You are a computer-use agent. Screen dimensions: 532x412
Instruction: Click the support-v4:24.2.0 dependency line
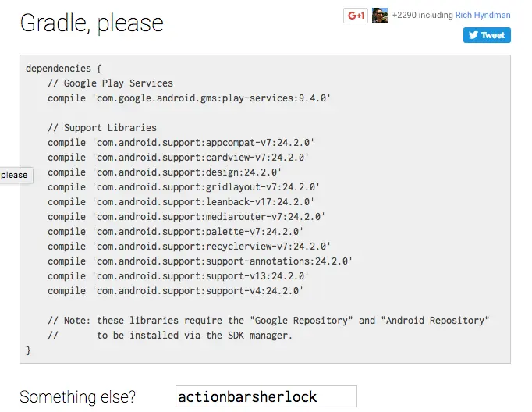pos(175,291)
